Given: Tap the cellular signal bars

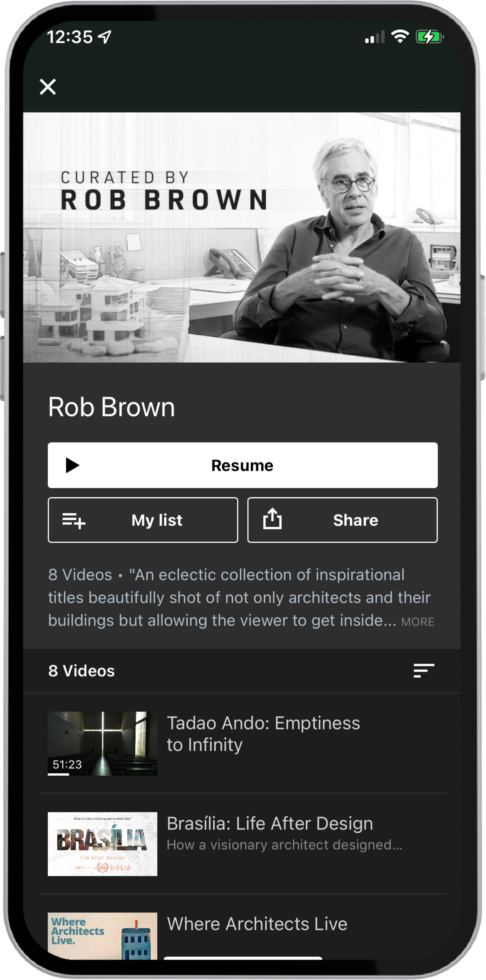Looking at the screenshot, I should [x=375, y=37].
